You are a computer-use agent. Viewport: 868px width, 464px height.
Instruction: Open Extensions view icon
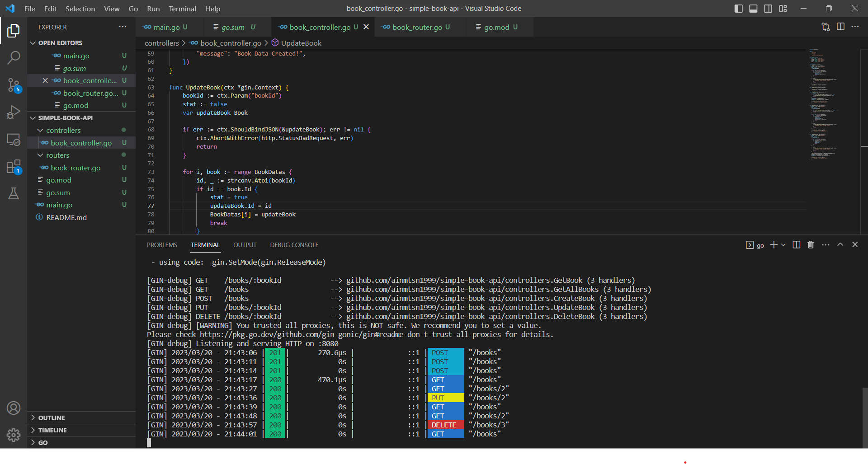tap(14, 167)
